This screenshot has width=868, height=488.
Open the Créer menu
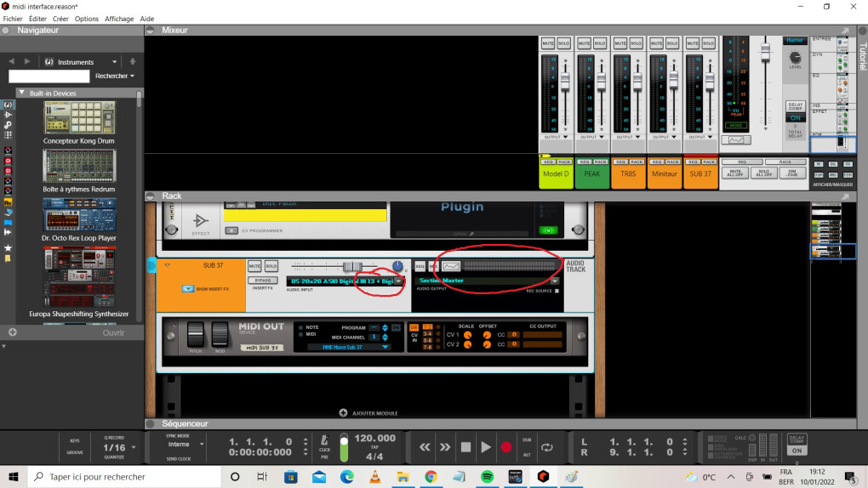[x=60, y=19]
